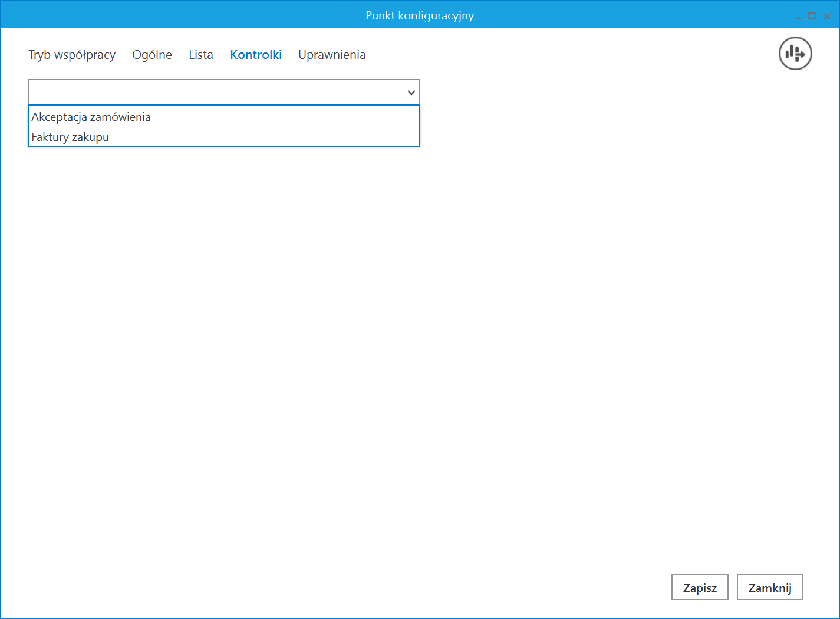Open the Uprawnienia tab
This screenshot has height=619, width=840.
[x=332, y=55]
